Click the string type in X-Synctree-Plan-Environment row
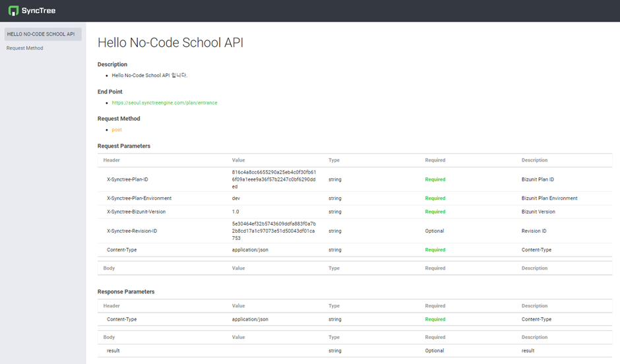Screen dimensions: 620x364 coord(335,198)
